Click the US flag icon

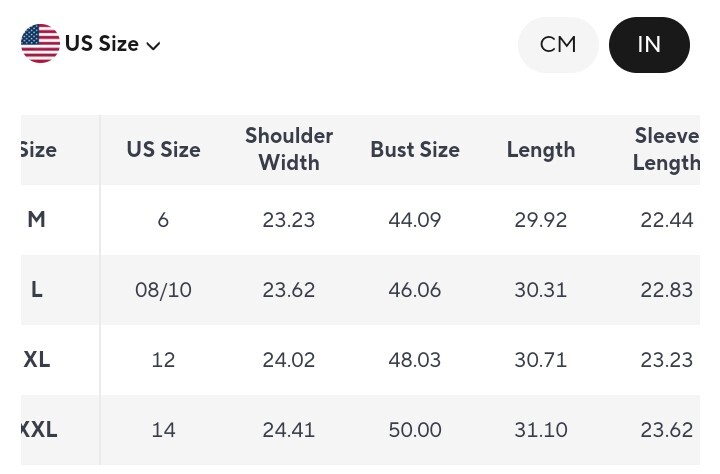pyautogui.click(x=40, y=44)
